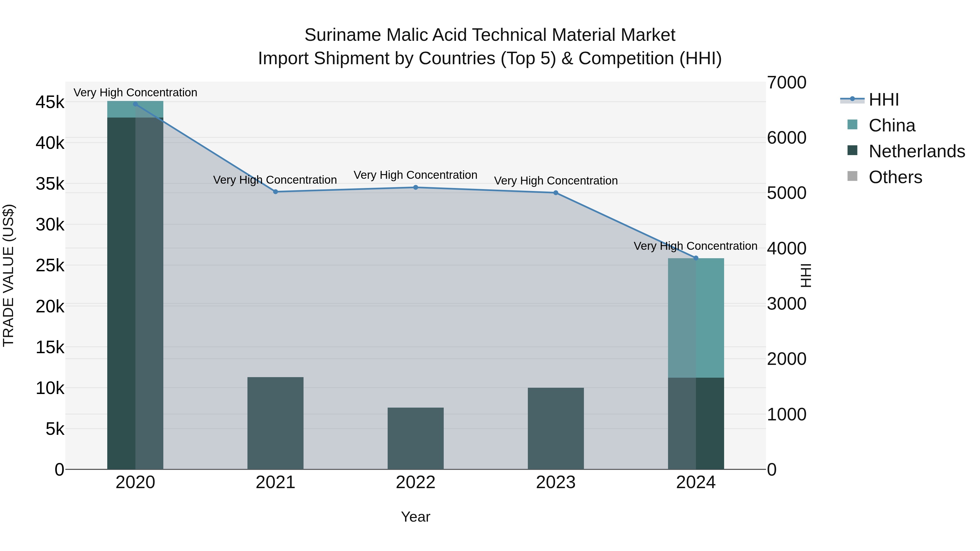Click 'Very High Concentration' label above 2020
980x551 pixels.
[x=136, y=93]
